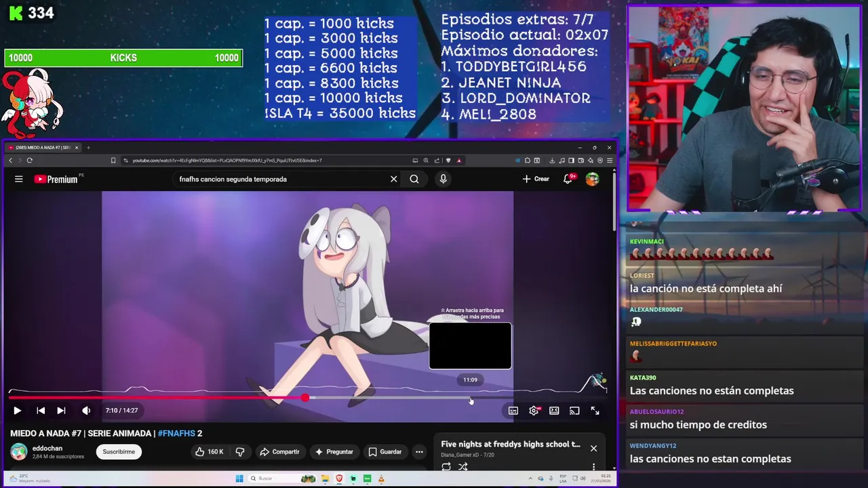This screenshot has width=868, height=488.
Task: Open the Brave Shields lion icon
Action: (x=448, y=161)
